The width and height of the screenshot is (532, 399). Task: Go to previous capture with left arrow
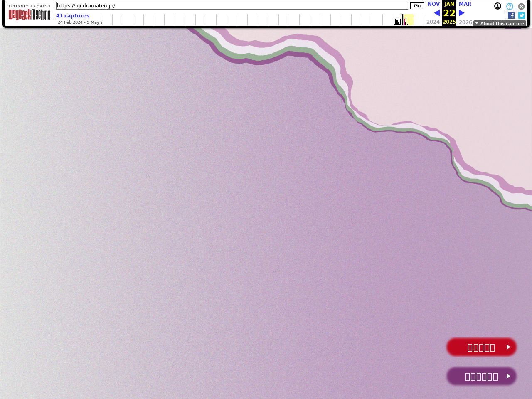[437, 13]
